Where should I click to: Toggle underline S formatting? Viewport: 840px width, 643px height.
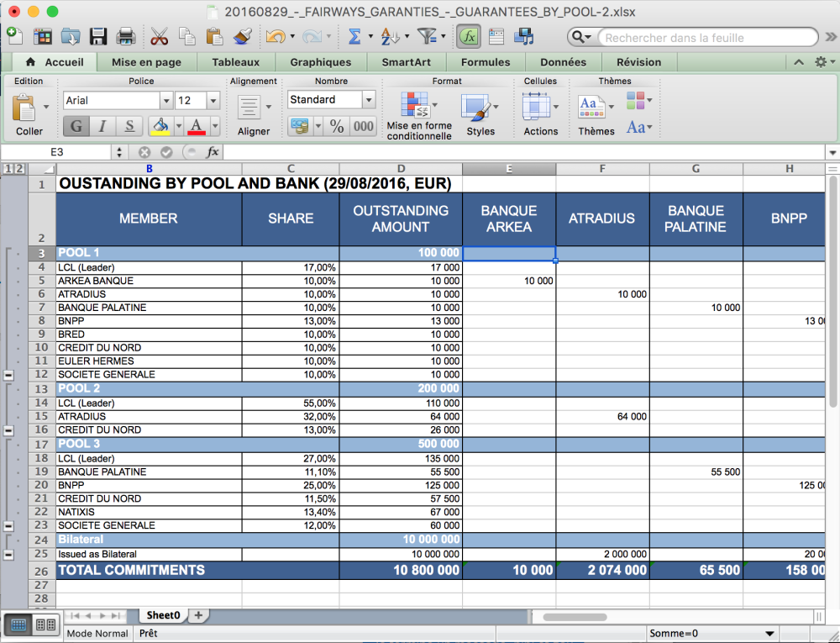pos(129,126)
